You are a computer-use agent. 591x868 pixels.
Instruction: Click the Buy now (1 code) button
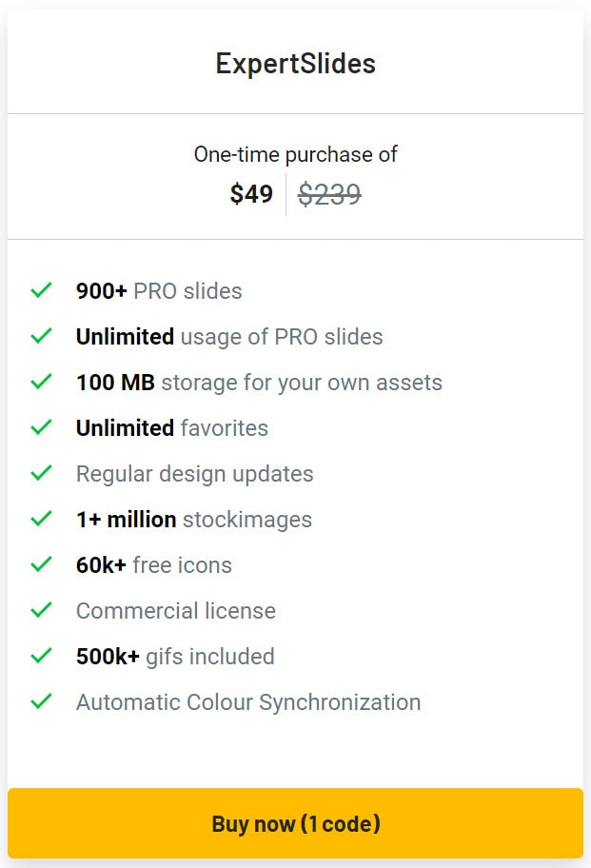295,824
